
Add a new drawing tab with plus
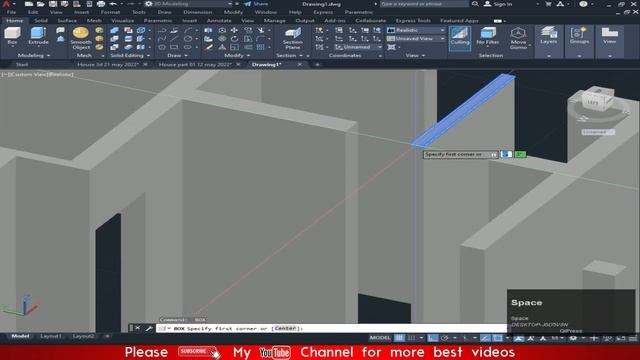coord(317,64)
